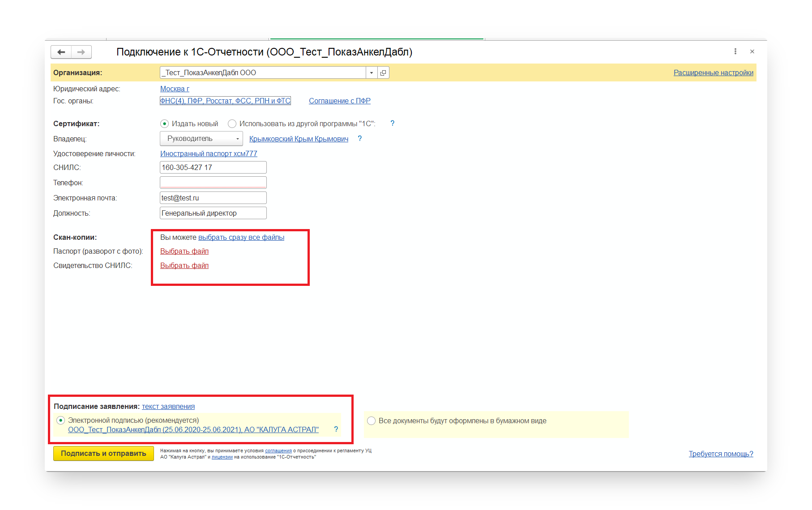Open the 'Руководитель' owner dropdown

click(x=201, y=139)
